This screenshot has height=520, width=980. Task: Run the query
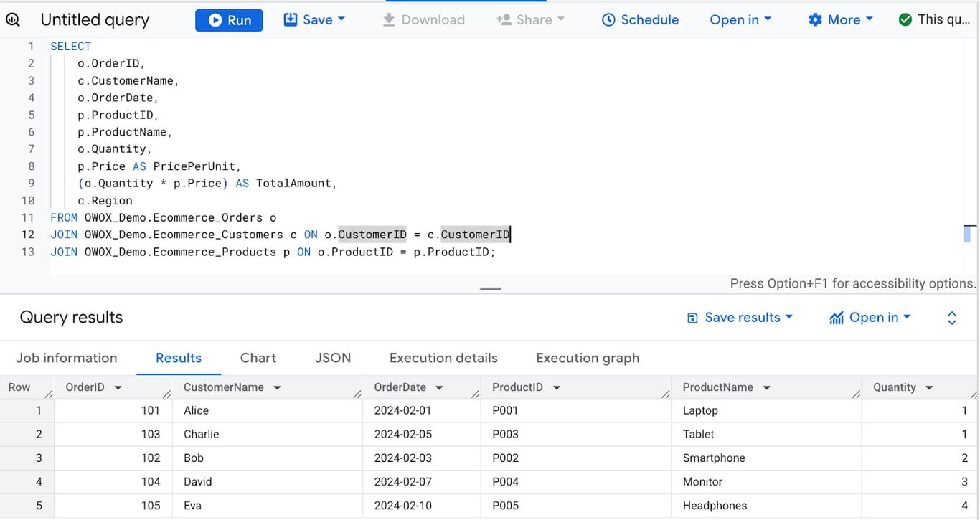(229, 20)
